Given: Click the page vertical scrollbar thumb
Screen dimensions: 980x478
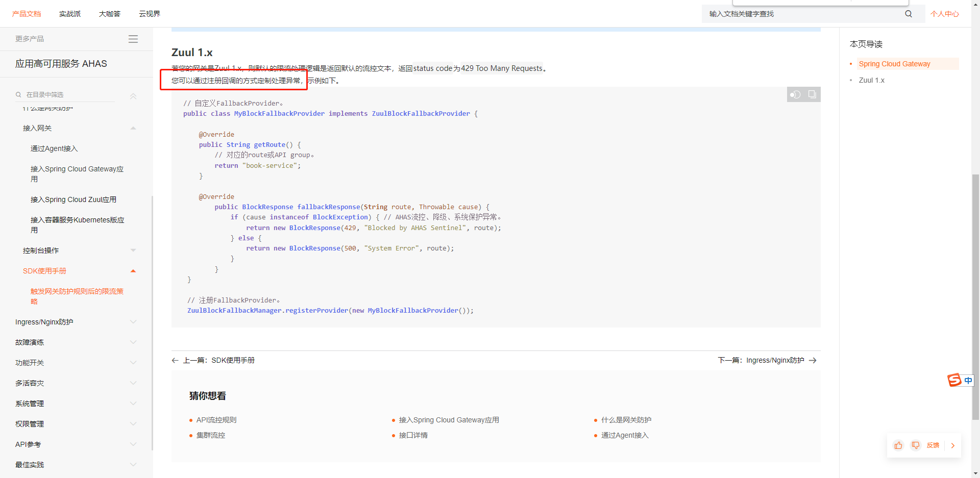Looking at the screenshot, I should coord(975,297).
